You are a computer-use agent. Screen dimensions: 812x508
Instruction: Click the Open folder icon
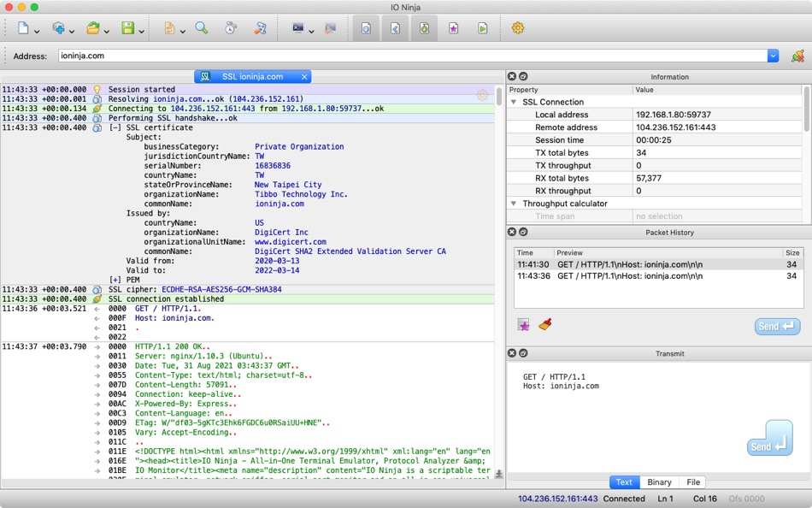tap(93, 28)
